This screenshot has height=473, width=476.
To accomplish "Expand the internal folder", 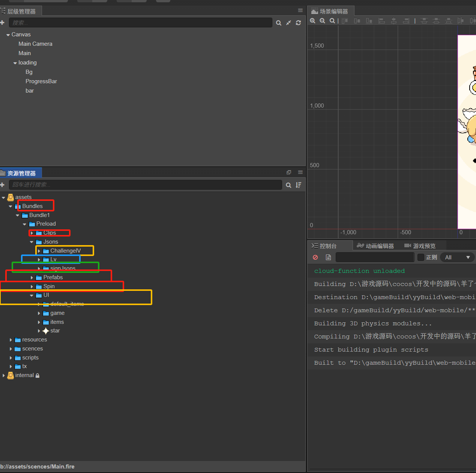I will (x=3, y=376).
